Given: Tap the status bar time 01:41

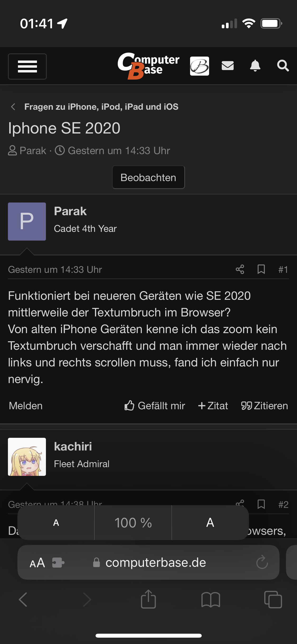Looking at the screenshot, I should [37, 24].
